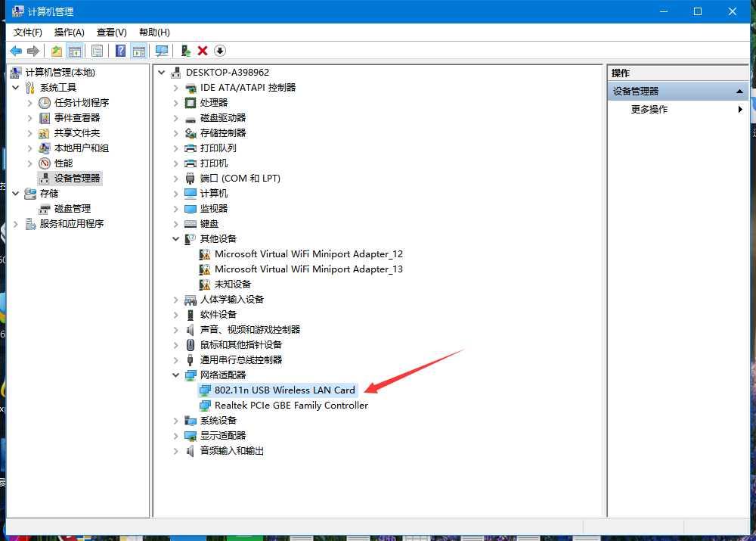756x541 pixels.
Task: Expand the Processors (处理器) category
Action: (x=176, y=103)
